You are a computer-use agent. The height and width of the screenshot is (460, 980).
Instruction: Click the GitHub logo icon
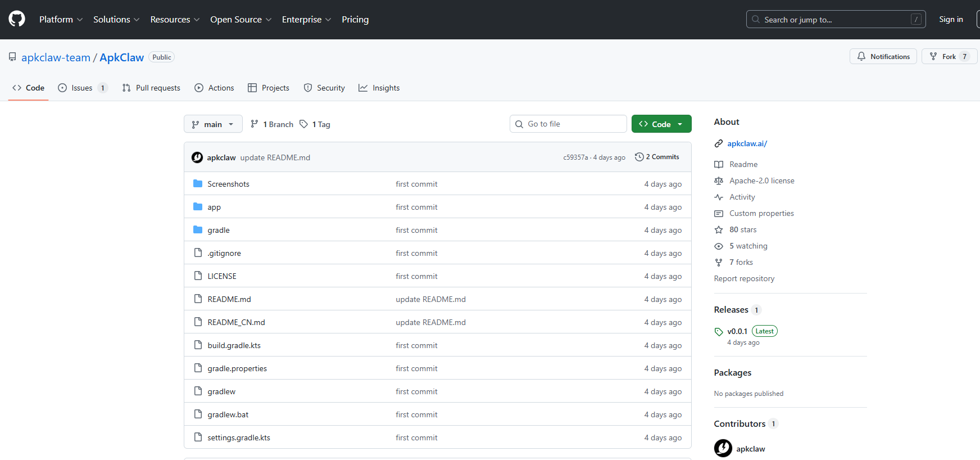(x=17, y=19)
